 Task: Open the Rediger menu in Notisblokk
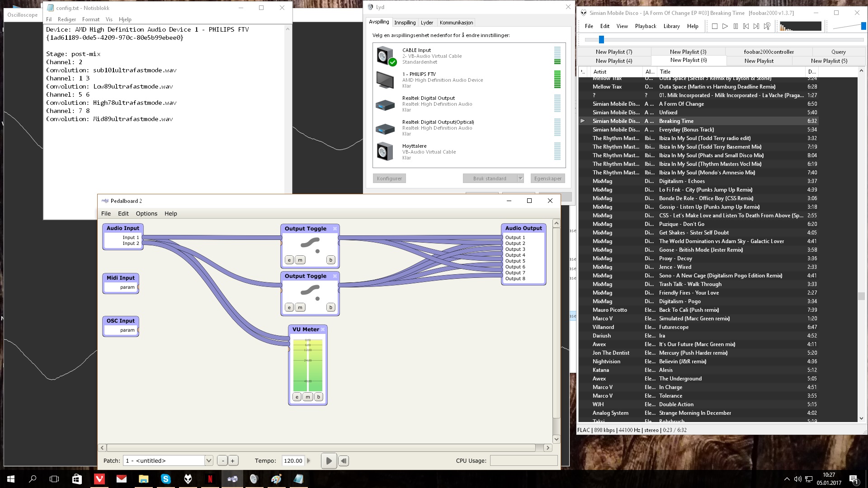tap(66, 19)
